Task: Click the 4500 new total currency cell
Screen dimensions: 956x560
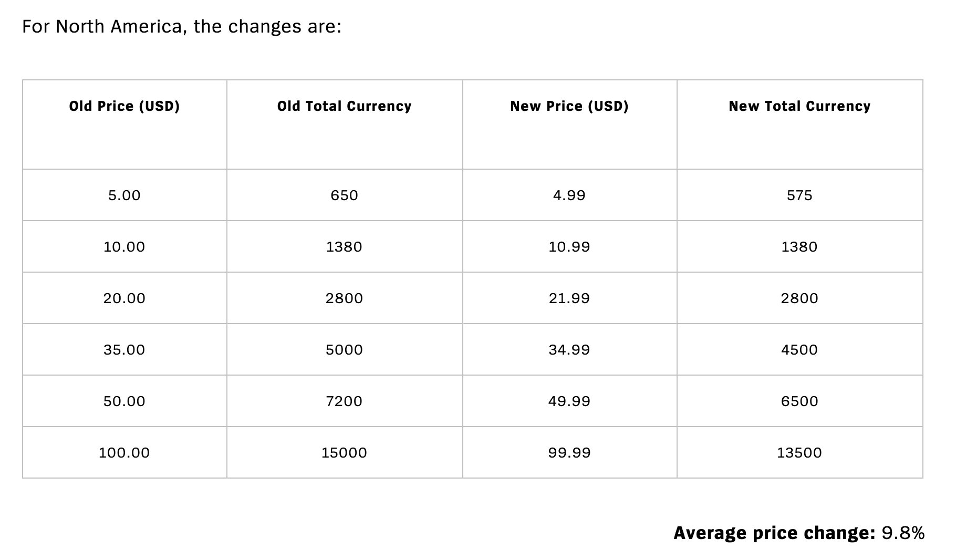Action: pyautogui.click(x=799, y=350)
